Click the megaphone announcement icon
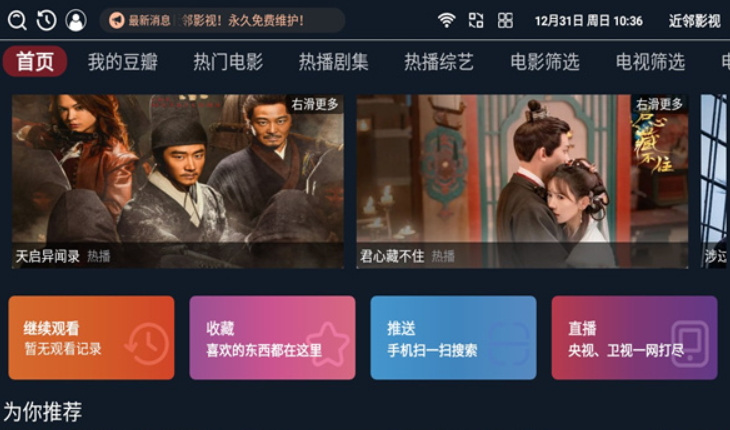 click(116, 20)
